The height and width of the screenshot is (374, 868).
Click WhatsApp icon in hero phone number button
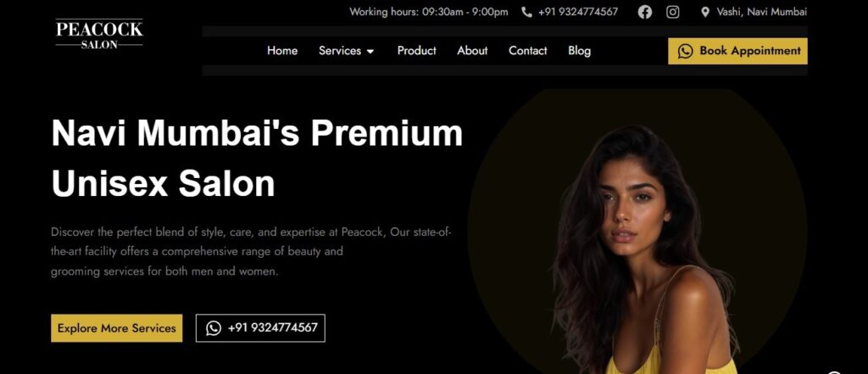tap(213, 328)
